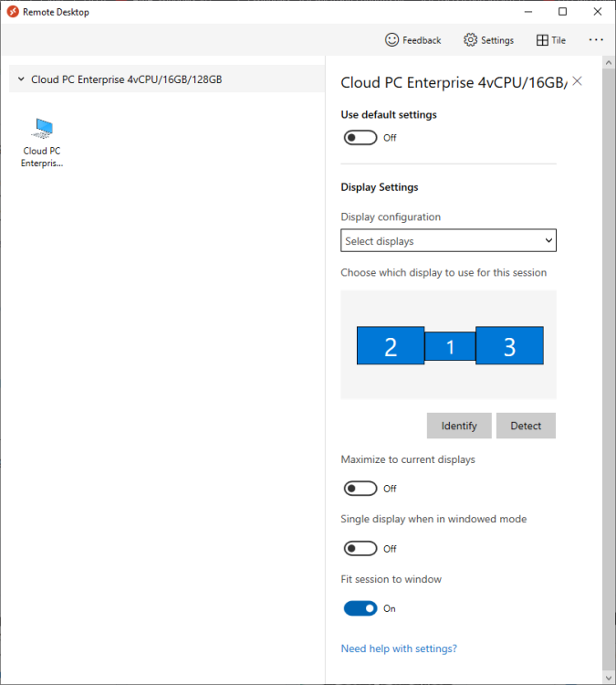Toggle the Use default settings switch
616x685 pixels.
360,138
